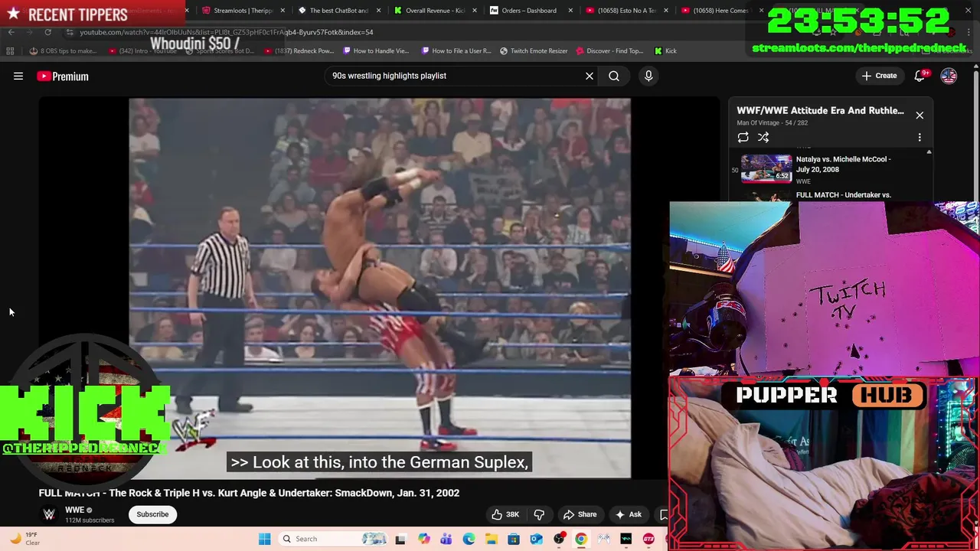Launch Copilot from the taskbar
The height and width of the screenshot is (551, 980).
(x=423, y=539)
